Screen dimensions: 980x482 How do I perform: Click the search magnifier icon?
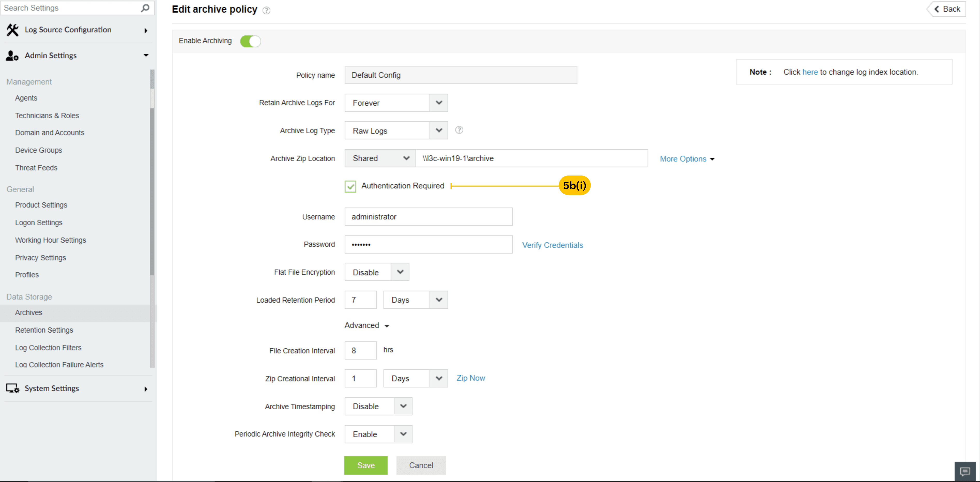pos(145,7)
